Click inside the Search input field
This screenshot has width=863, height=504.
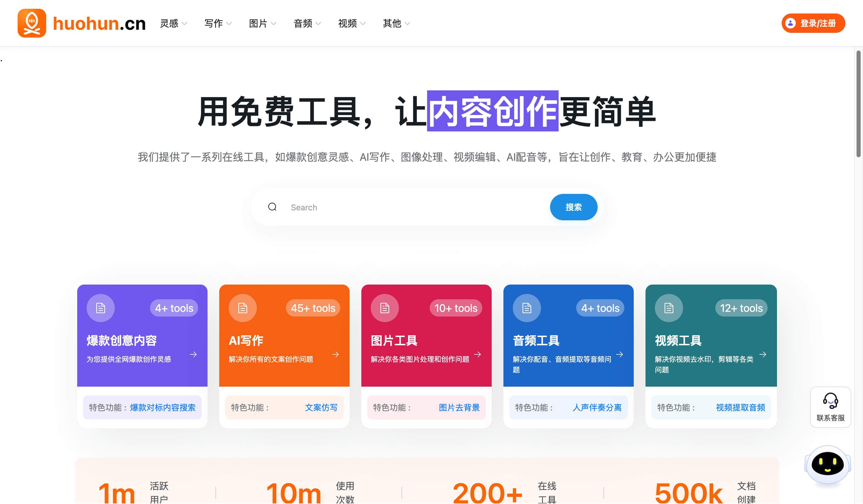point(377,207)
